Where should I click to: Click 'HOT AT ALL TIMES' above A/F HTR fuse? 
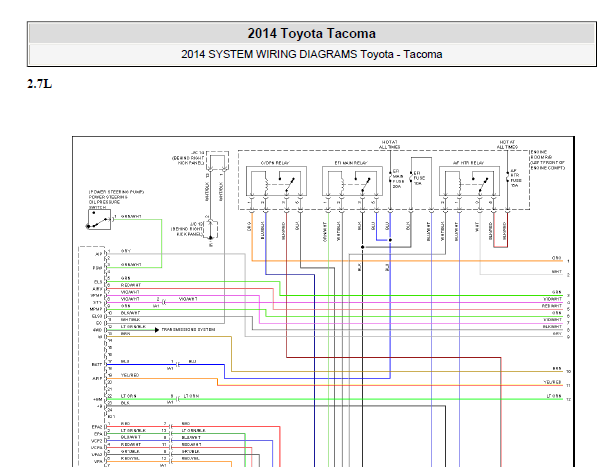click(x=507, y=145)
